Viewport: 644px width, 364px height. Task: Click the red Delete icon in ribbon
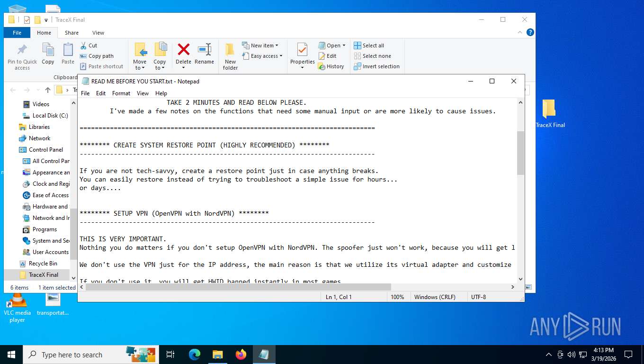pos(184,54)
